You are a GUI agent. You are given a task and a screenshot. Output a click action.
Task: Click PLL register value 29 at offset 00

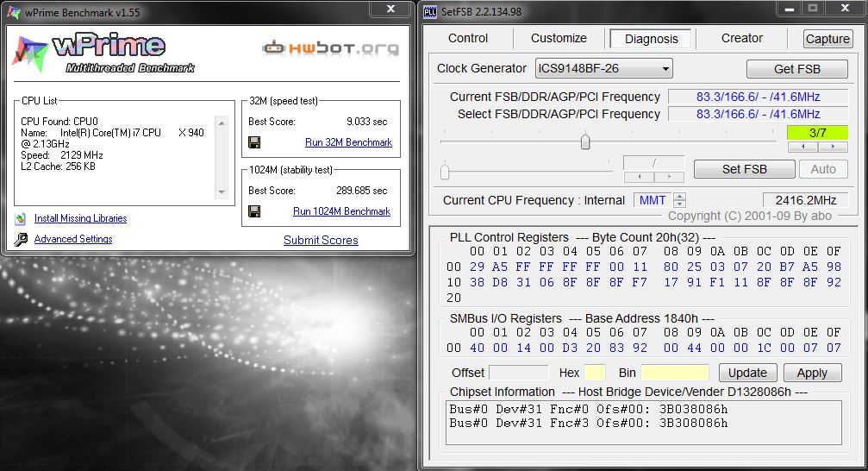click(x=477, y=267)
